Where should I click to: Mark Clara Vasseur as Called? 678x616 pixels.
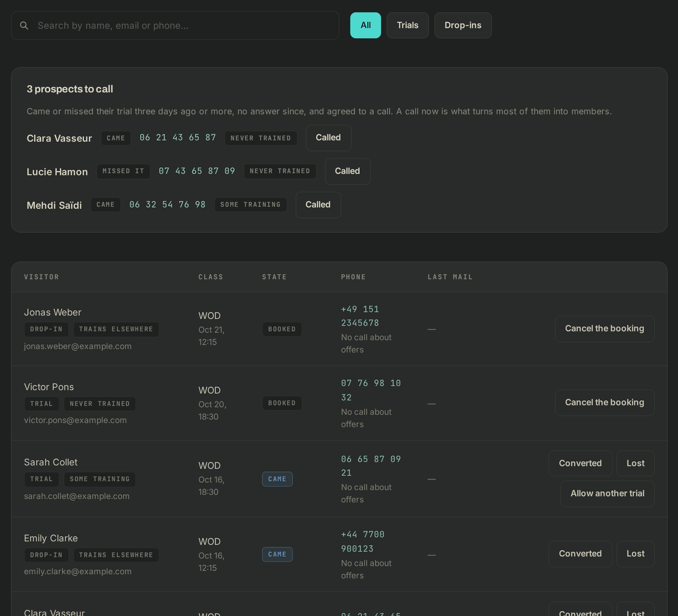pyautogui.click(x=328, y=138)
